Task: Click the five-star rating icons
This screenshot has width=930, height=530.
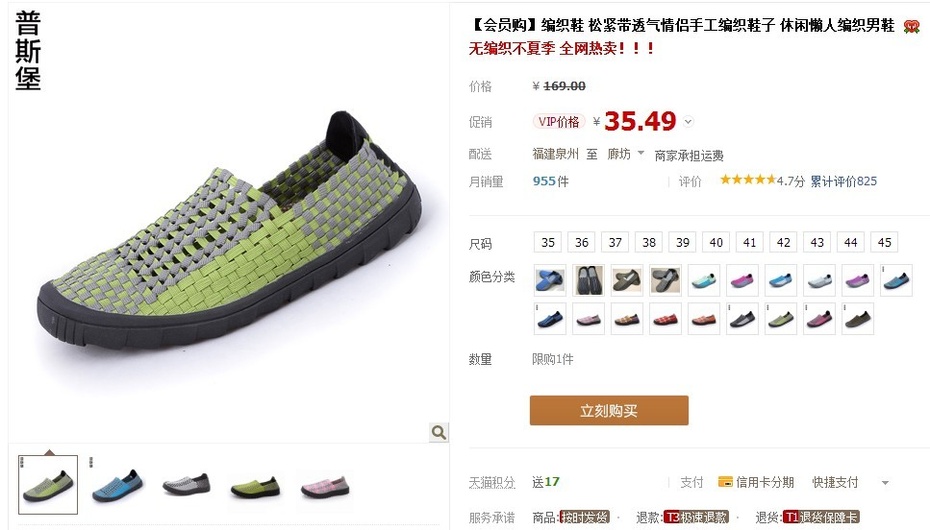Action: pos(747,180)
